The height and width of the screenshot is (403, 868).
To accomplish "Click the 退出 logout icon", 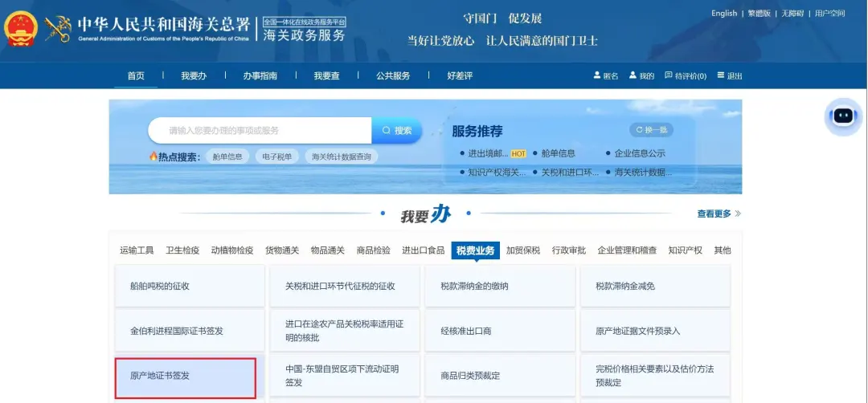I will tap(721, 75).
